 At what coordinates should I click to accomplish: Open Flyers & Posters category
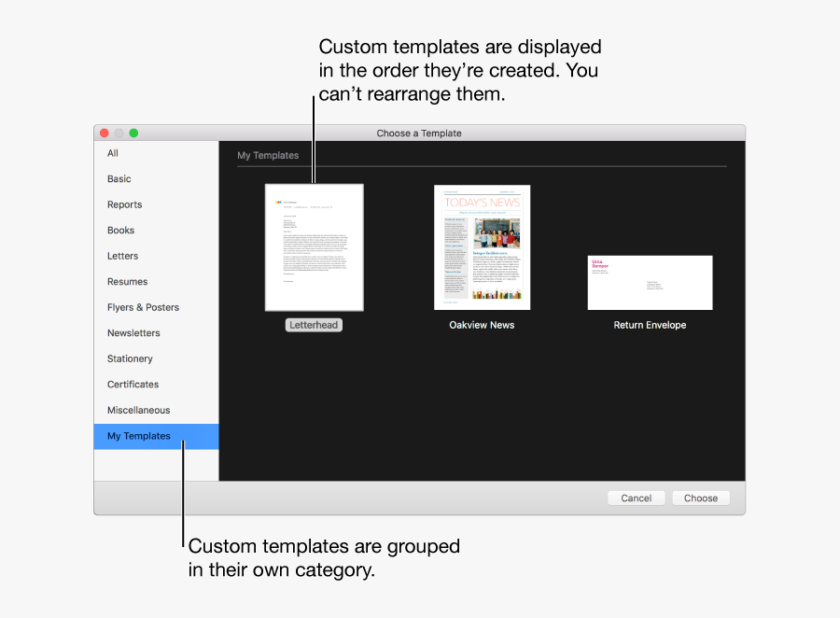click(x=156, y=308)
